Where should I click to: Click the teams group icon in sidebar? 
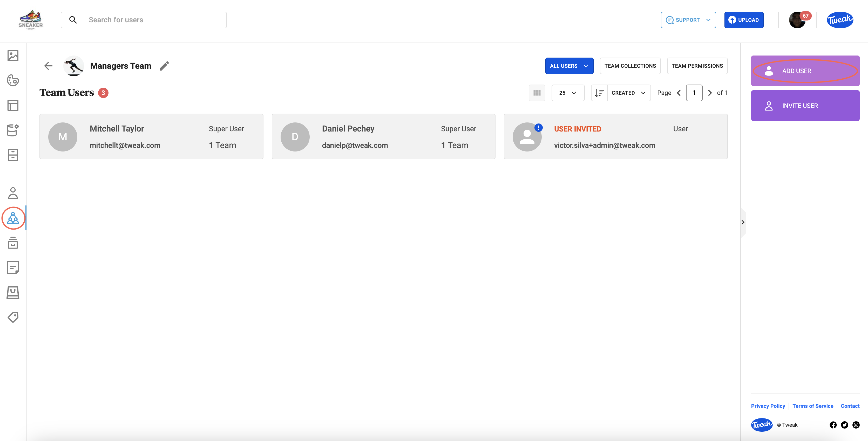tap(13, 218)
